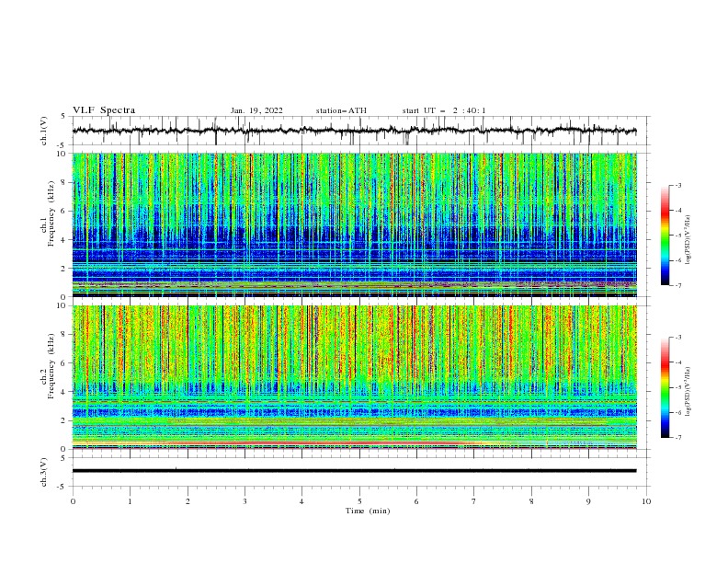728x563 pixels.
Task: Click the '-3' label on ch.1 colorbar
Action: (x=678, y=185)
